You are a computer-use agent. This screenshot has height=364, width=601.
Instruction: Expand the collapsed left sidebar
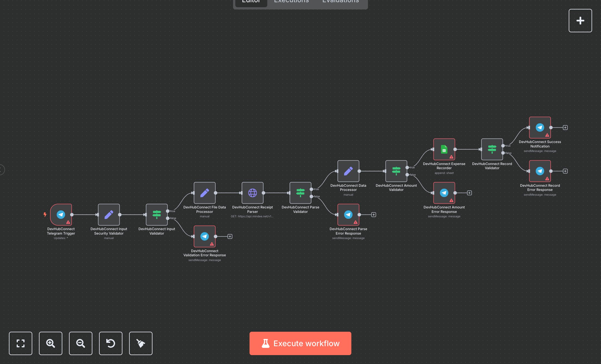coord(2,169)
